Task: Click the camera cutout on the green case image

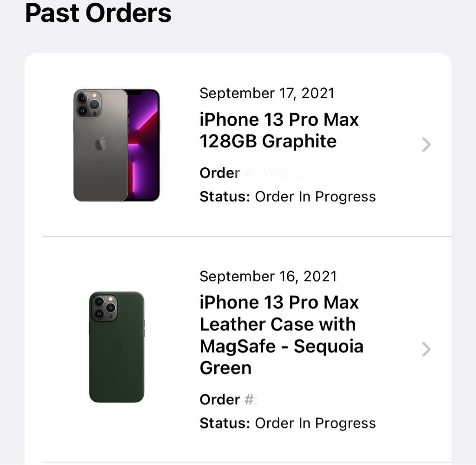Action: click(104, 307)
